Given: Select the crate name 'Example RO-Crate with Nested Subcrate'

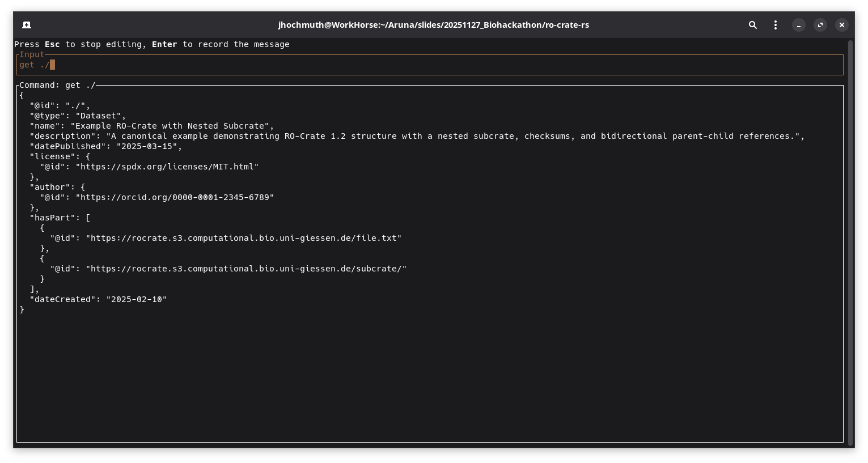Looking at the screenshot, I should (x=176, y=126).
